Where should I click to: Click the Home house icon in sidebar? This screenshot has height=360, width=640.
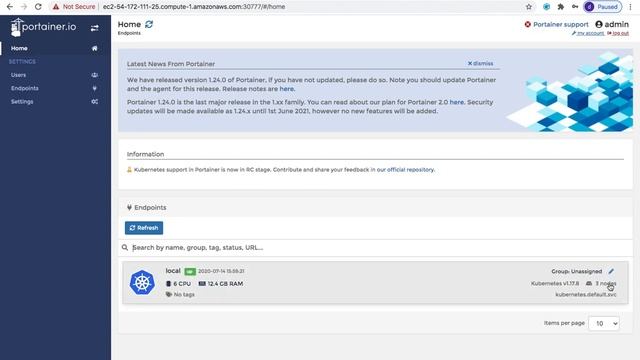point(94,48)
